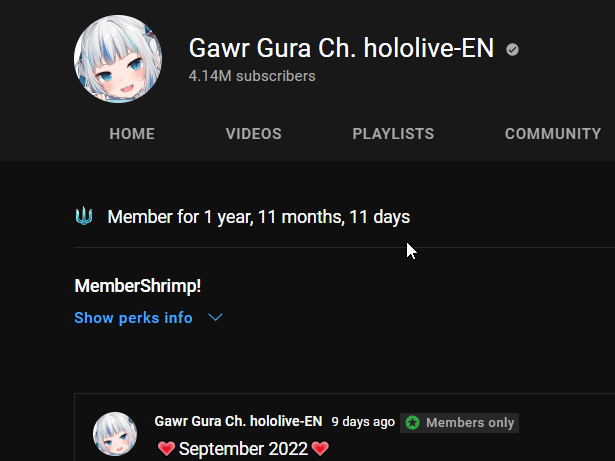Click the post author name Gawr Gura Ch.
Screen dimensions: 615x461
coord(238,421)
